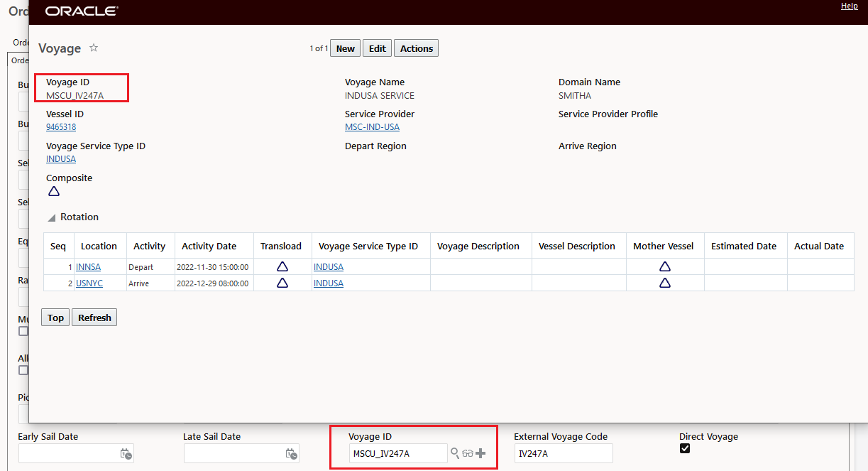Click the Oracle logo in header

tap(82, 11)
